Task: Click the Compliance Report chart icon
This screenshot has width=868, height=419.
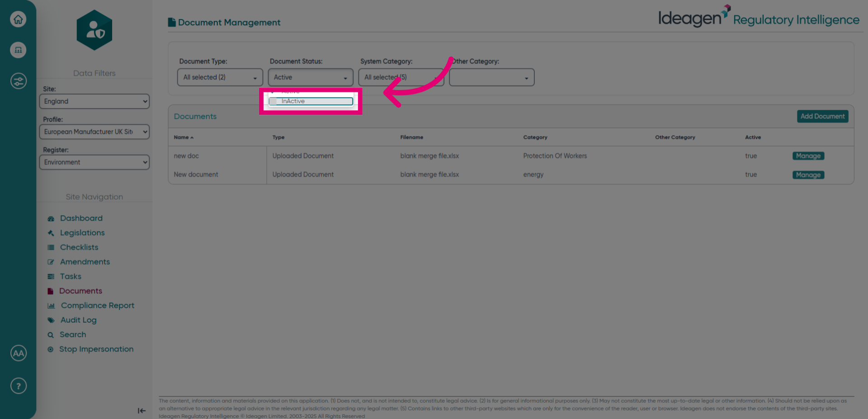Action: (x=51, y=306)
